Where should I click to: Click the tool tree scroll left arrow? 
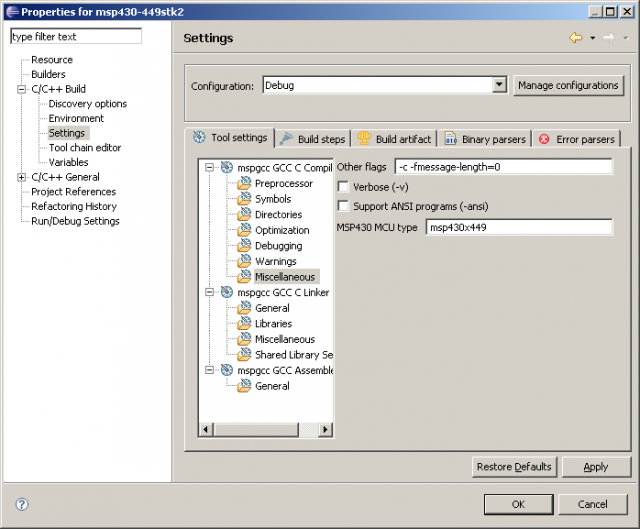[206, 429]
